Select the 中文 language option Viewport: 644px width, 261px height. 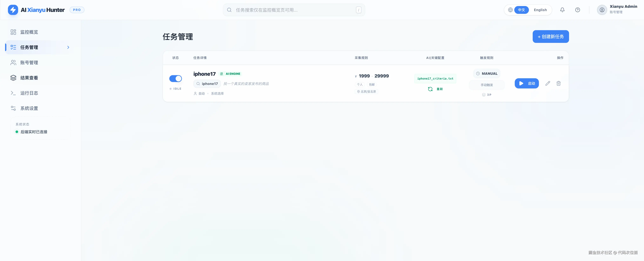pos(521,10)
